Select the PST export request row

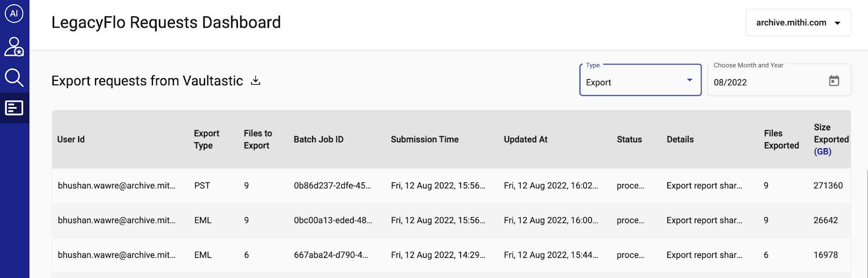(x=202, y=186)
